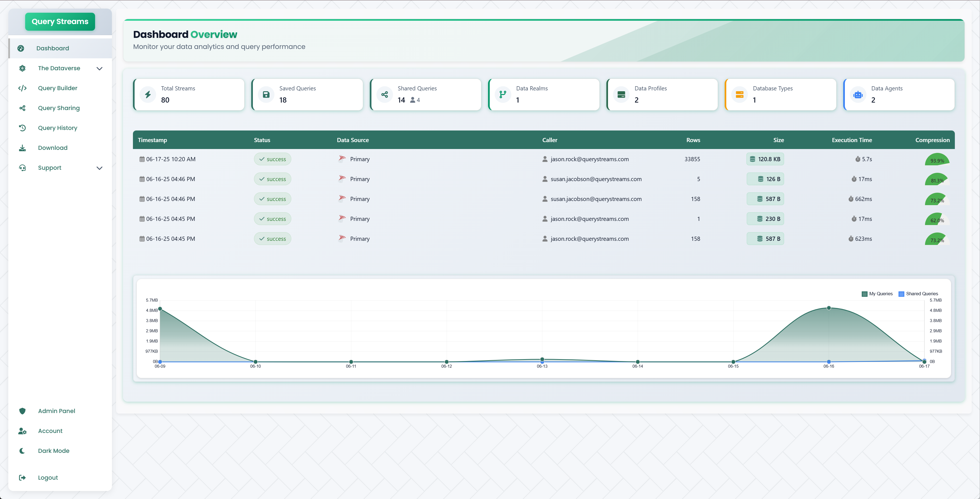Viewport: 980px width, 499px height.
Task: Click the Data Profiles card icon
Action: (x=621, y=94)
